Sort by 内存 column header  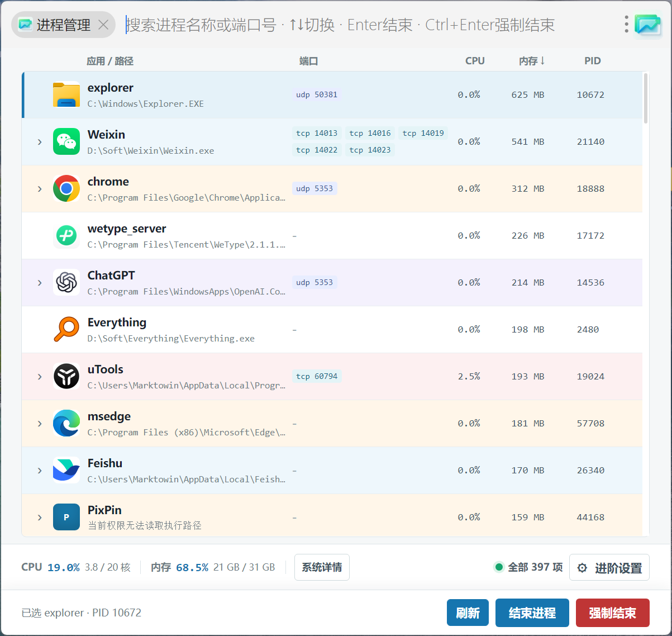point(532,61)
